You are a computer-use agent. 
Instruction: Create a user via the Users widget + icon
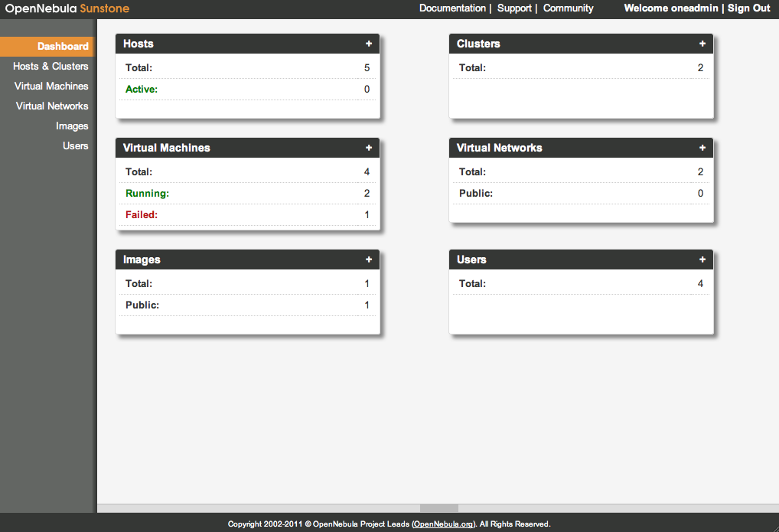click(702, 259)
